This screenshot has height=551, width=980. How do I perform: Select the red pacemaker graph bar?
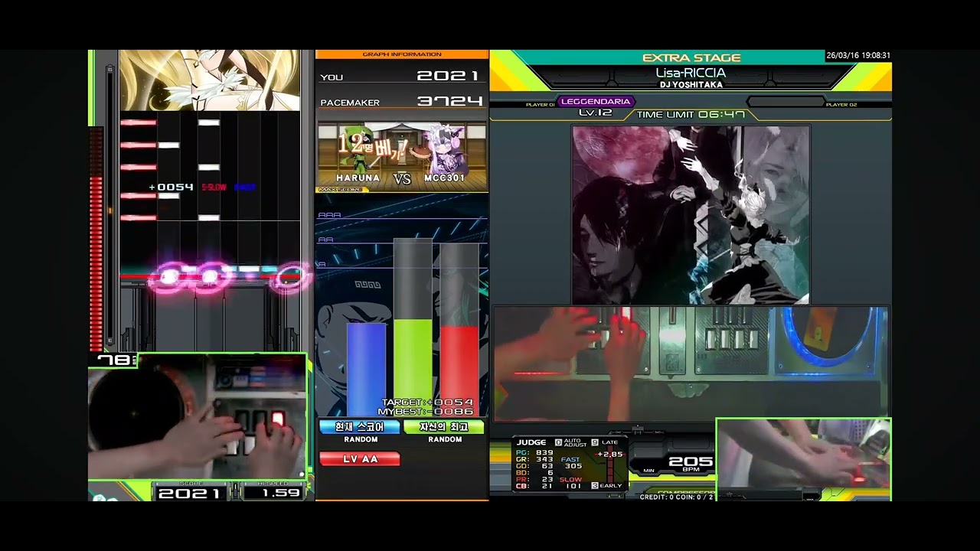pyautogui.click(x=459, y=371)
